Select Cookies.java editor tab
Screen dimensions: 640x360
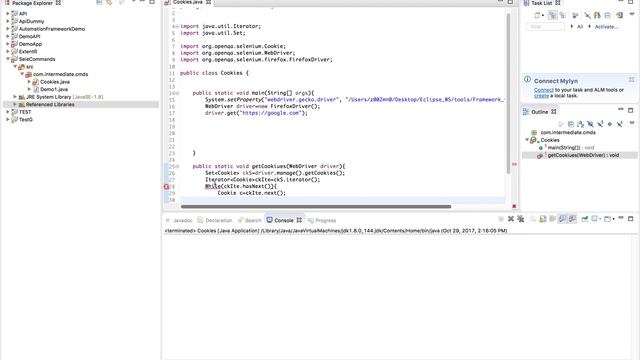click(188, 2)
